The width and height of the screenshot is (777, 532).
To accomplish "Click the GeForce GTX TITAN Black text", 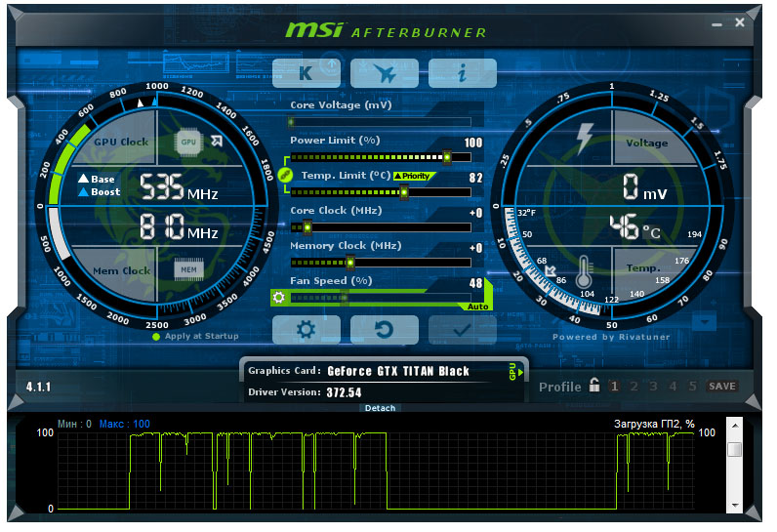I will point(398,372).
